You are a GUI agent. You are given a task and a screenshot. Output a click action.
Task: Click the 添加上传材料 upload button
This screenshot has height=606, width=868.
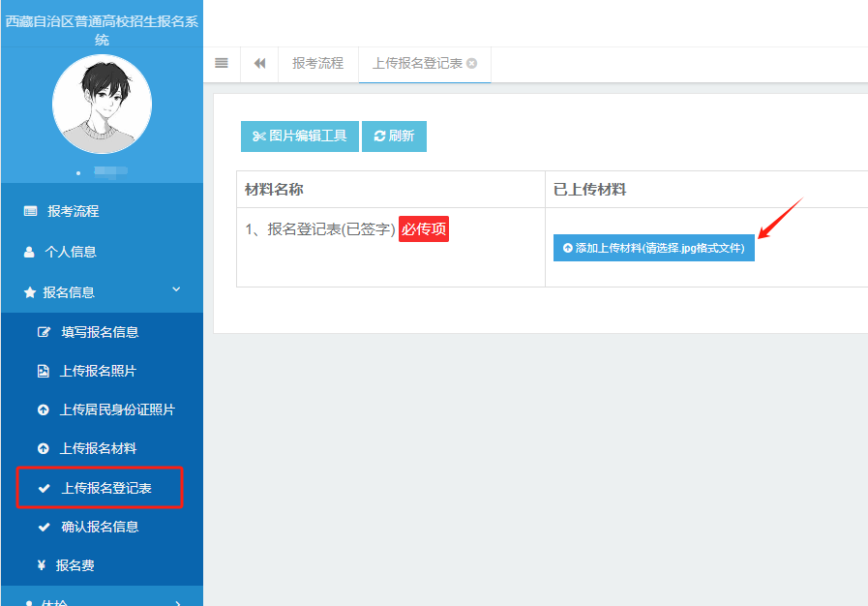(x=653, y=248)
